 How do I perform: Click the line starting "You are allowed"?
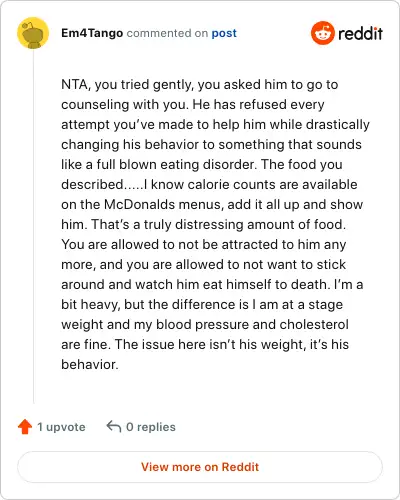tap(204, 244)
